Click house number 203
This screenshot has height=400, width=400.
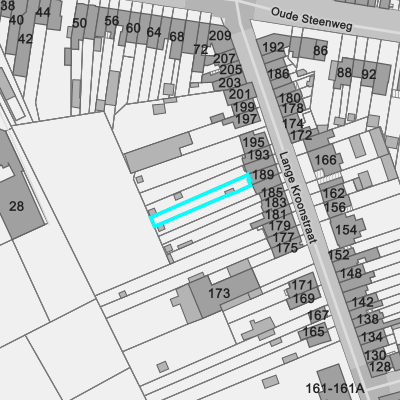[x=229, y=83]
